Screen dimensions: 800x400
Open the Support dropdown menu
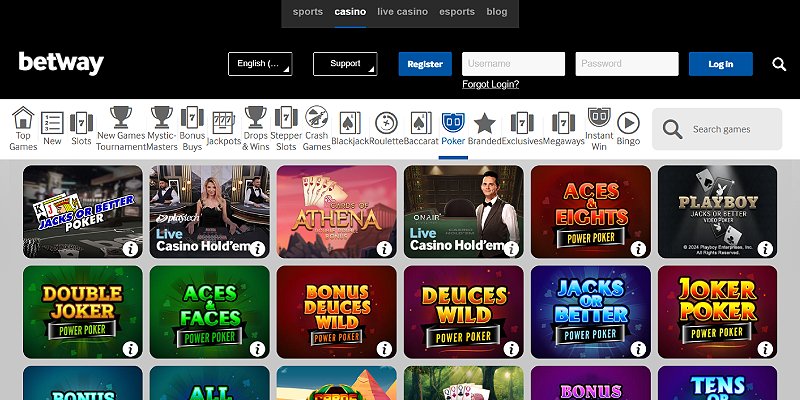pyautogui.click(x=345, y=64)
